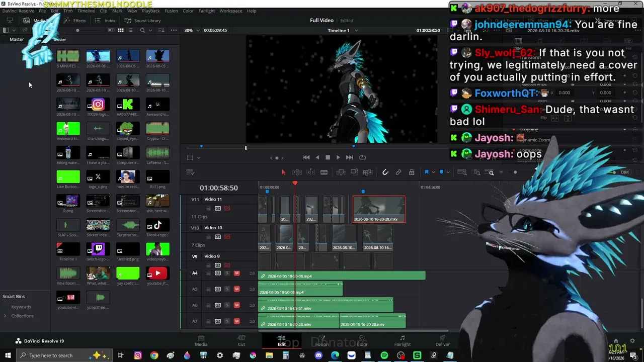Switch media pool to thumbnail view
Screen dimensions: 644x362
pyautogui.click(x=121, y=30)
